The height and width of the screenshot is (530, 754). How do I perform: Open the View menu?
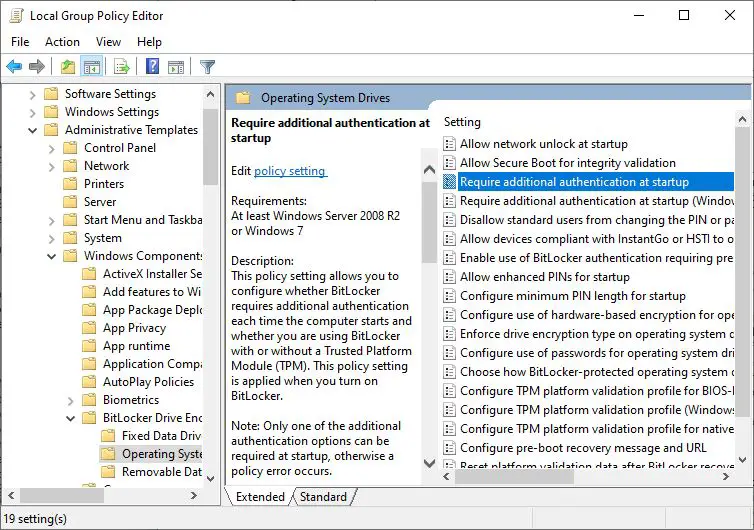point(108,42)
